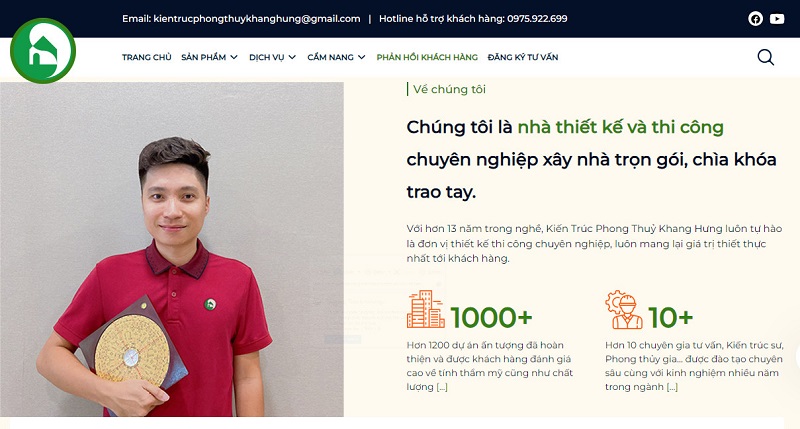Open Đăng ký tư vấn menu item
The height and width of the screenshot is (429, 800).
(x=523, y=57)
